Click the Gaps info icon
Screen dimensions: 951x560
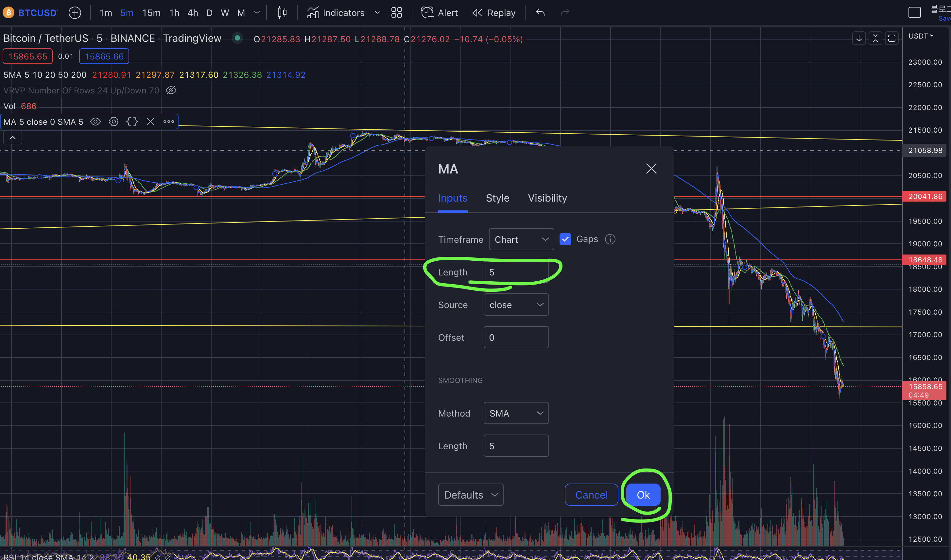click(x=610, y=239)
